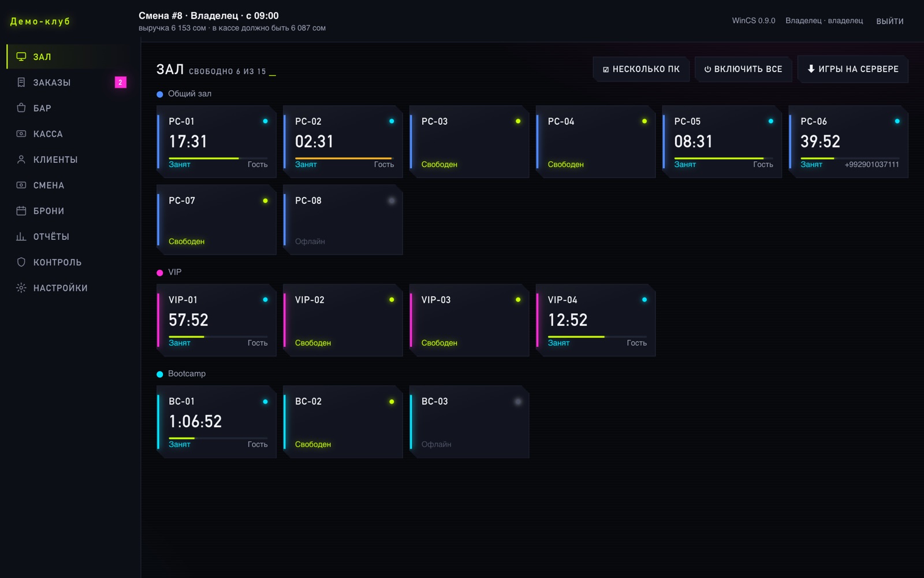Click the Включить все power button
This screenshot has width=924, height=578.
click(x=743, y=69)
